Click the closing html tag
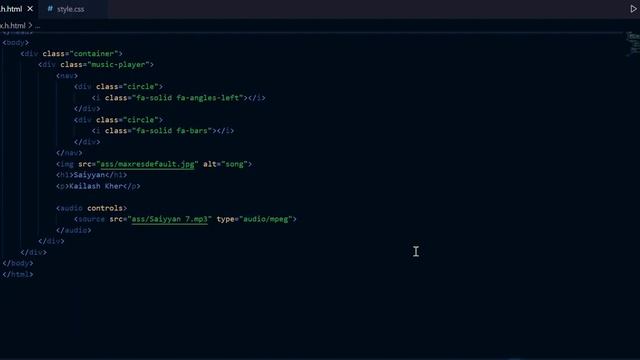 [x=18, y=274]
